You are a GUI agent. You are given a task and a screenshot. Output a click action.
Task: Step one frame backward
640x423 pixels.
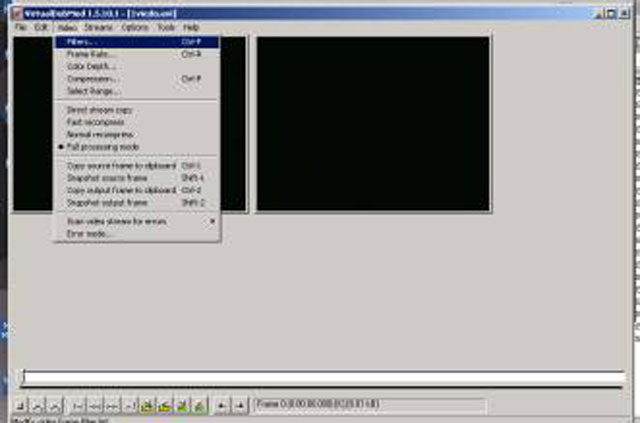click(95, 406)
